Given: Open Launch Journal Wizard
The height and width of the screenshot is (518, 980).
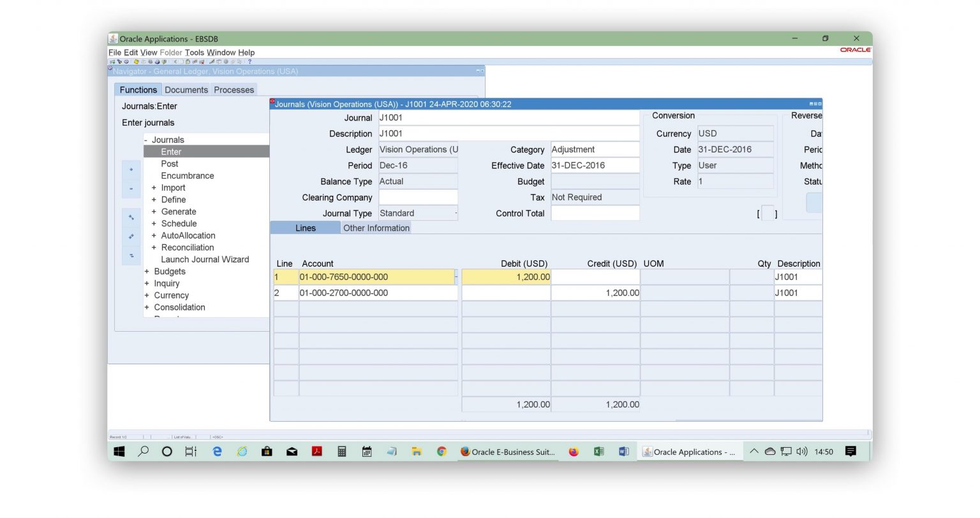Looking at the screenshot, I should pyautogui.click(x=205, y=260).
